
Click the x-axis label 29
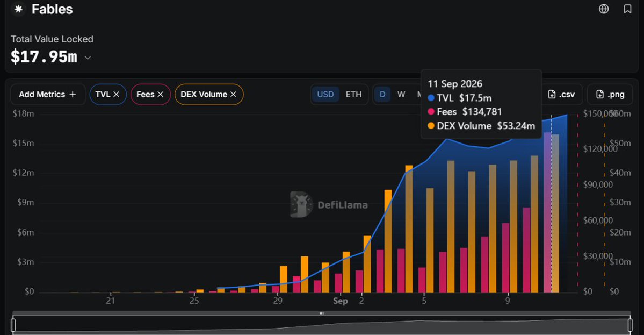click(278, 301)
